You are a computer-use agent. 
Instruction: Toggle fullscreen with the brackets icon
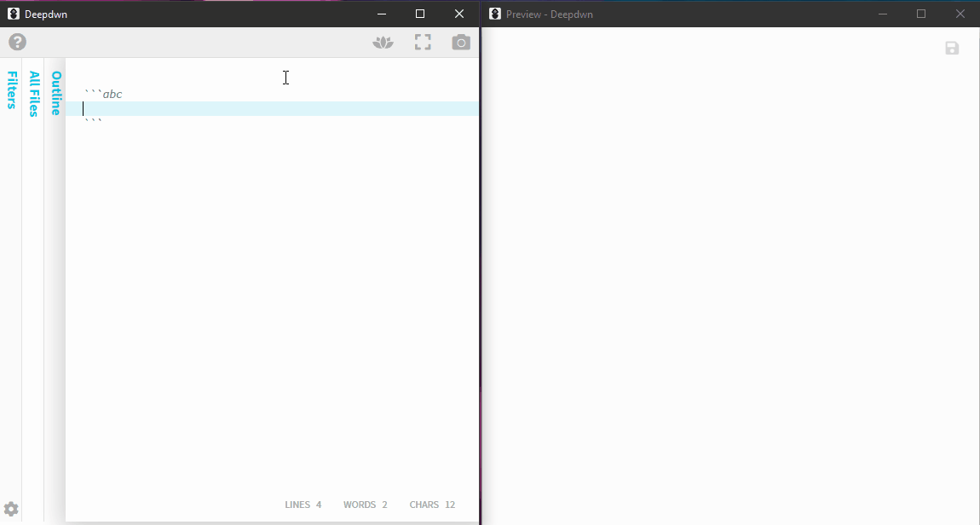click(424, 42)
